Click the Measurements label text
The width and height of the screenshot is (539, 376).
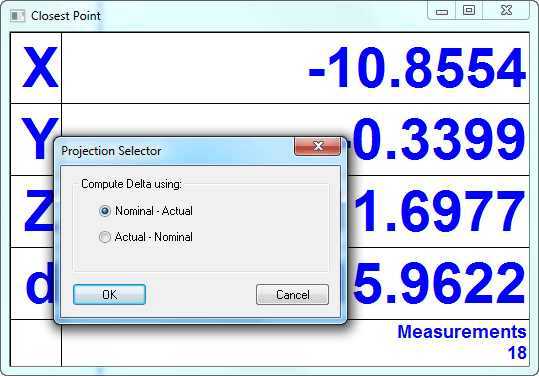click(x=462, y=332)
